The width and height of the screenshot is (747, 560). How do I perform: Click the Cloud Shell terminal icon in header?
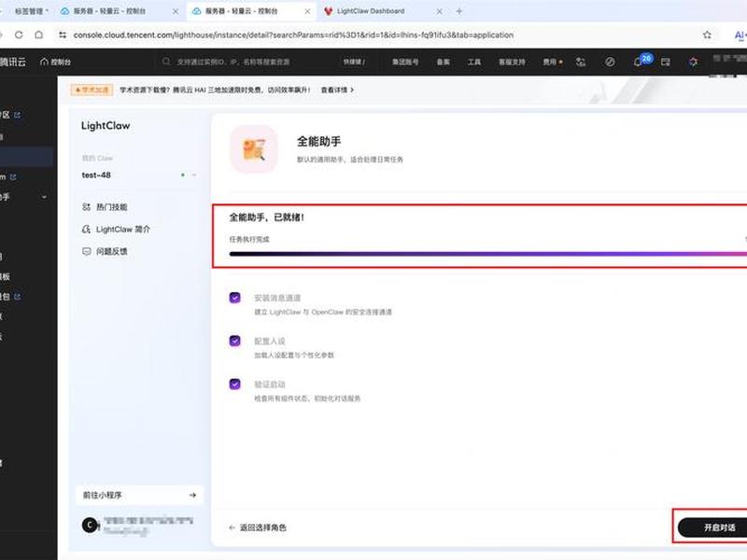pos(666,62)
